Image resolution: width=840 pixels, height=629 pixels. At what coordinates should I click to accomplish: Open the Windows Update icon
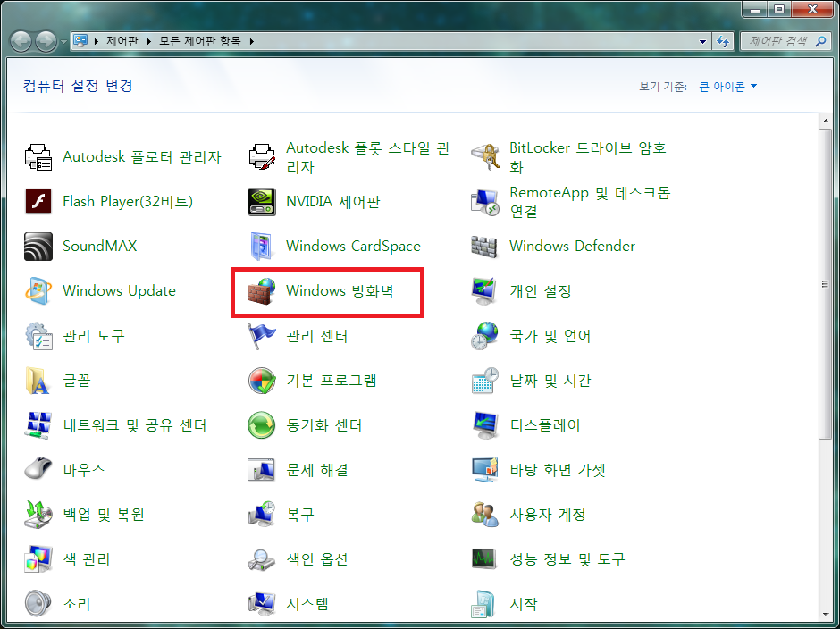click(38, 291)
